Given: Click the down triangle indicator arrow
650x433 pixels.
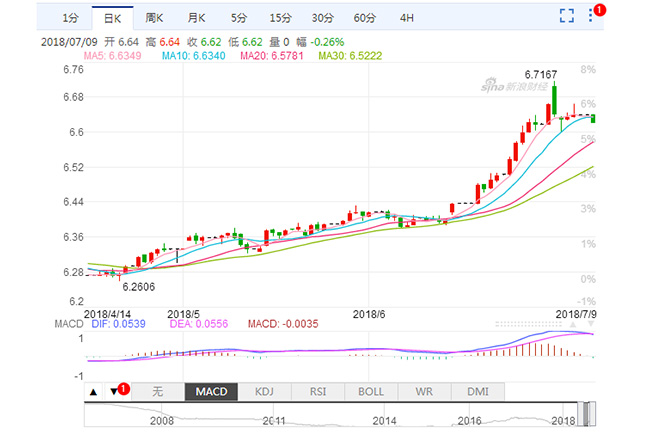Looking at the screenshot, I should click(114, 392).
